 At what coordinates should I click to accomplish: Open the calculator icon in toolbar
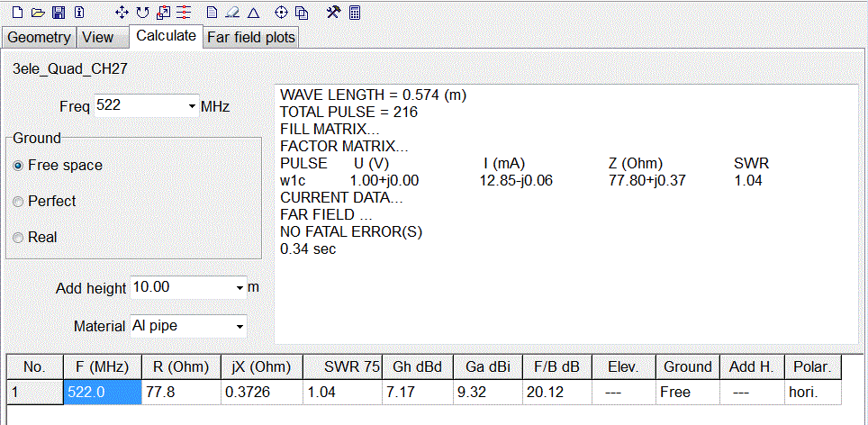click(x=355, y=13)
